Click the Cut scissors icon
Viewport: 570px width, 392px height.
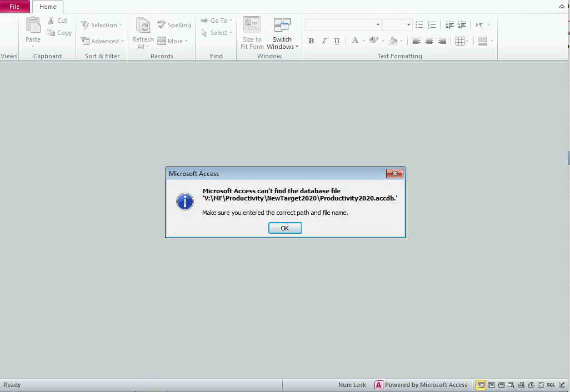coord(51,21)
